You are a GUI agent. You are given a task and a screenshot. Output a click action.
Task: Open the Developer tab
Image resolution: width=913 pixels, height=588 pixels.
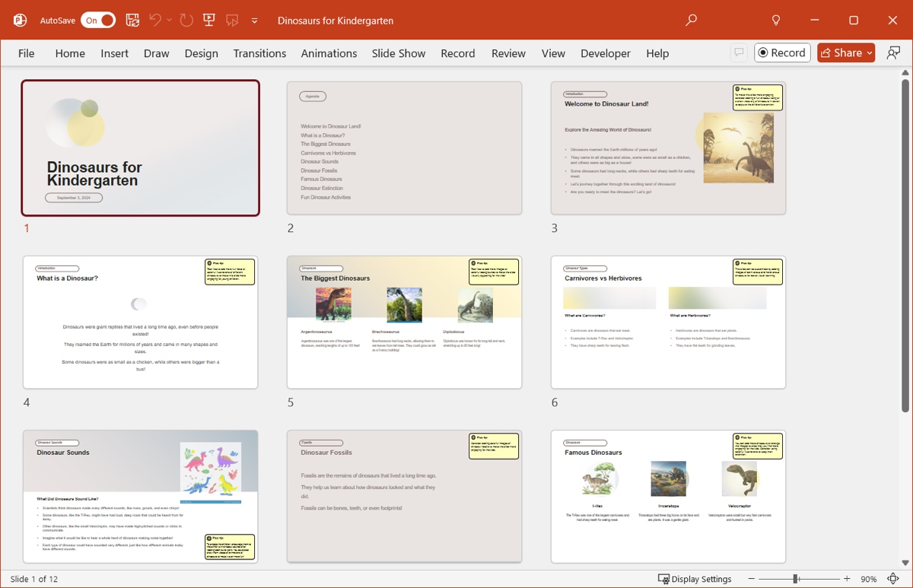click(606, 53)
